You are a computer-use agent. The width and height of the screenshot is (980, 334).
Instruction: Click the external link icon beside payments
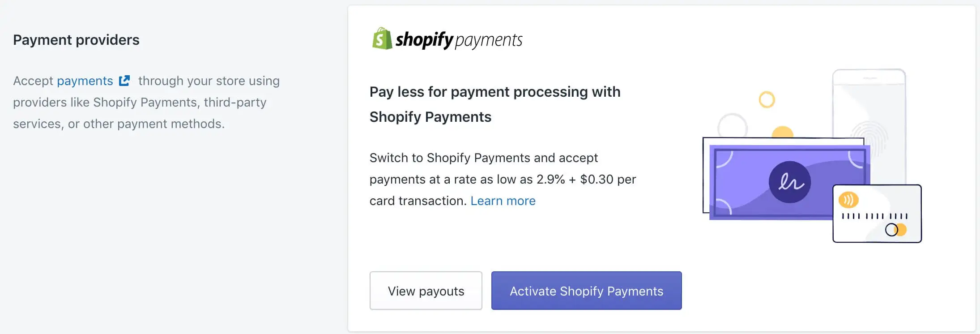[x=124, y=80]
